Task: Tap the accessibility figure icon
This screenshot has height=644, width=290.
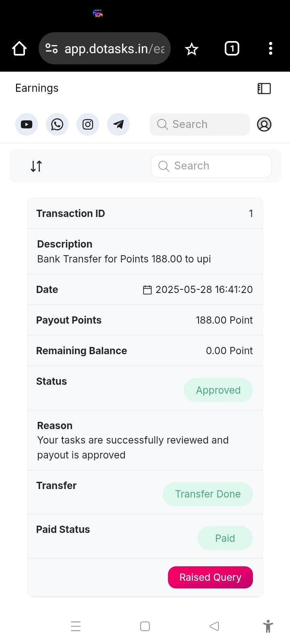Action: click(268, 626)
